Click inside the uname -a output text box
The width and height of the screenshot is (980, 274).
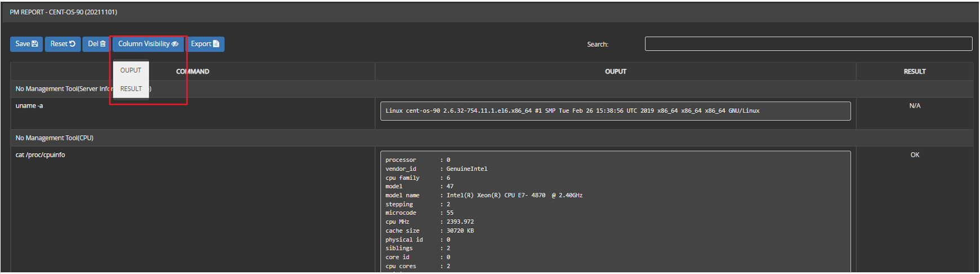(x=615, y=111)
